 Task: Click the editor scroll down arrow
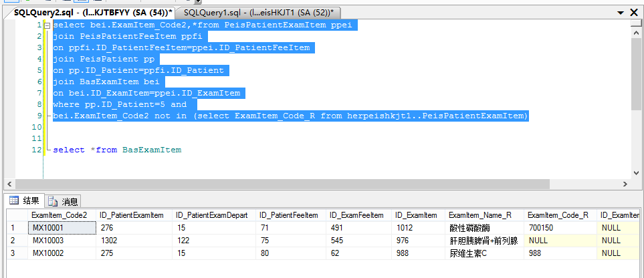(x=636, y=173)
